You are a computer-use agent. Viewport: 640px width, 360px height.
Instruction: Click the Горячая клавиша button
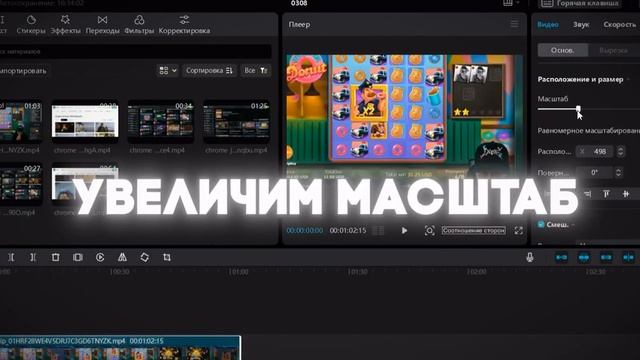click(x=580, y=3)
